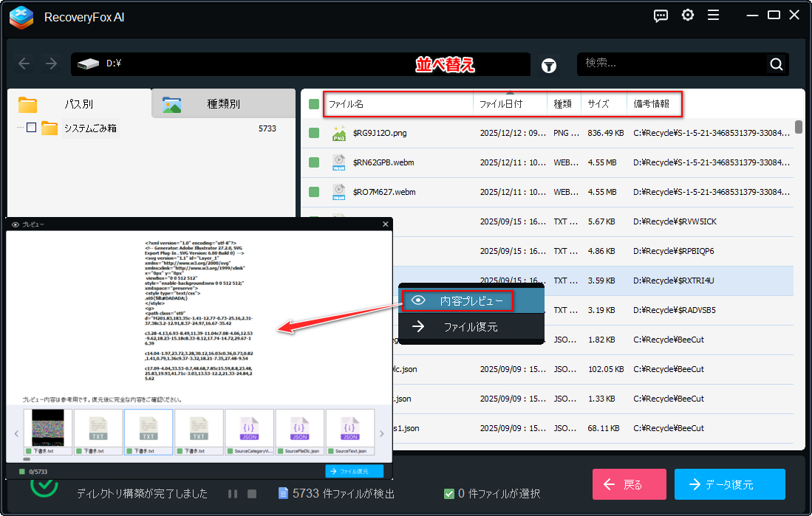This screenshot has height=516, width=812.
Task: Toggle the select-all checkbox in file header
Action: (x=314, y=104)
